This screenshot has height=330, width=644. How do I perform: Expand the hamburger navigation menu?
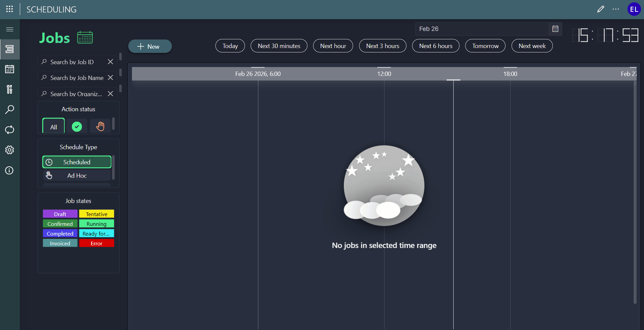click(x=10, y=30)
